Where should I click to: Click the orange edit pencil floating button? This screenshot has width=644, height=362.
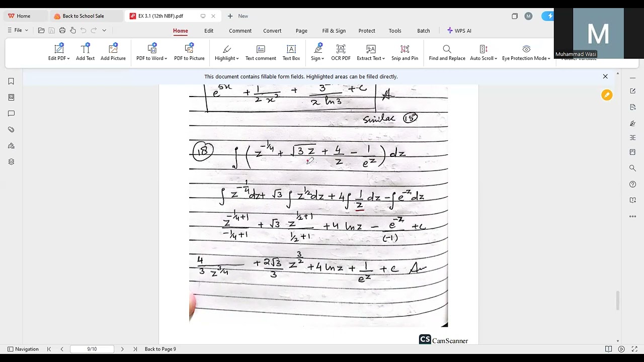point(607,95)
